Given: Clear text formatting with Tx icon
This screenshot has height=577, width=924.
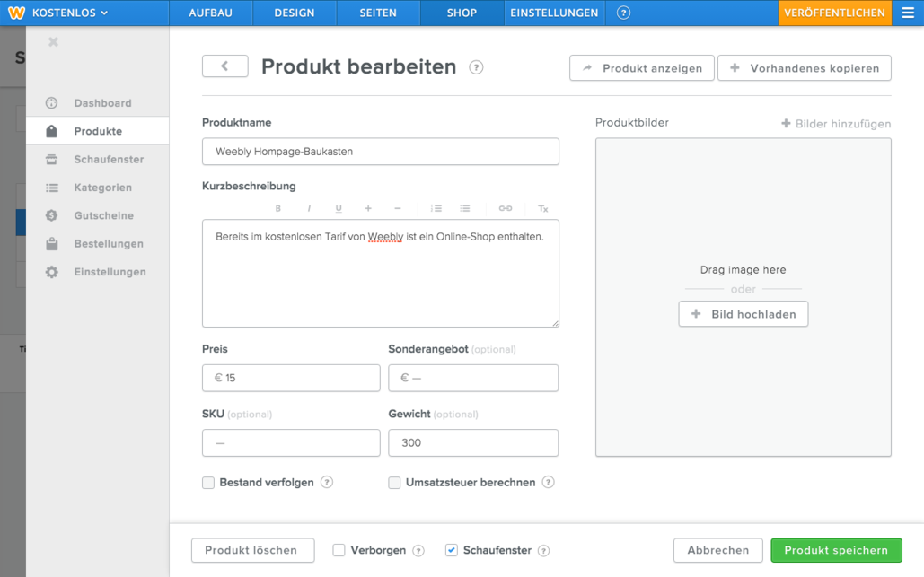Looking at the screenshot, I should (x=542, y=208).
